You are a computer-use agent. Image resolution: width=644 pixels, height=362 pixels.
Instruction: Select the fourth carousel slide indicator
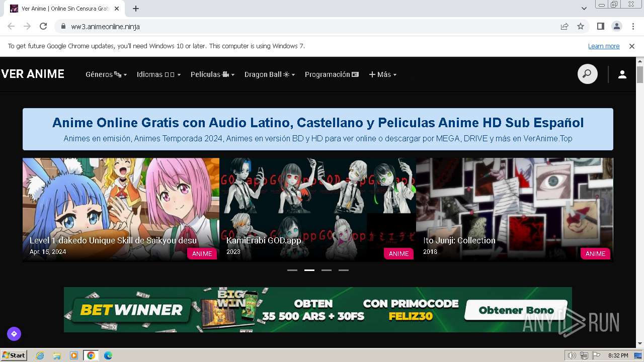pyautogui.click(x=344, y=270)
